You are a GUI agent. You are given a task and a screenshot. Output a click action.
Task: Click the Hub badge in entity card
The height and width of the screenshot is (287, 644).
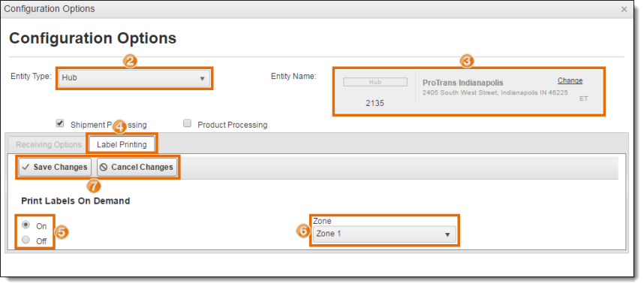(375, 82)
